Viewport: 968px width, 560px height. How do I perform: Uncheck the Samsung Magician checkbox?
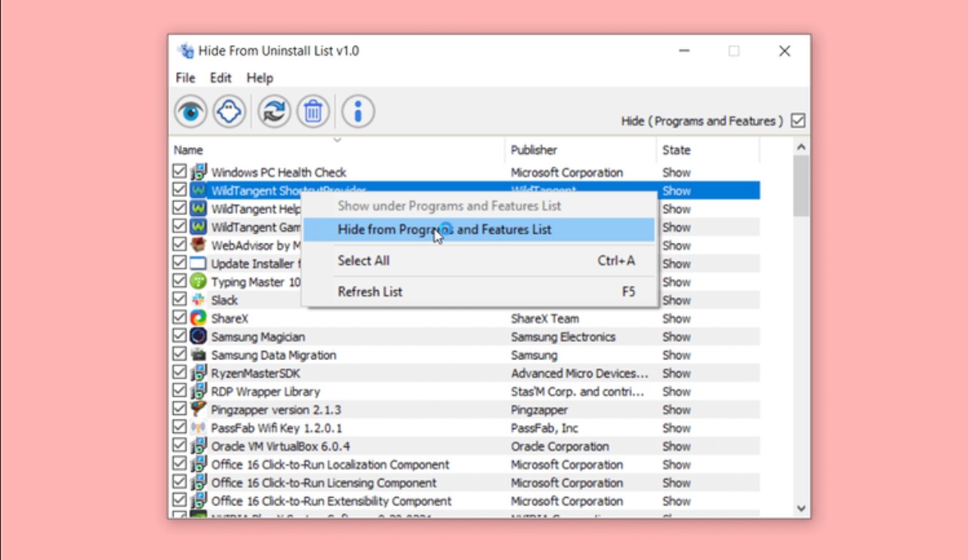coord(179,336)
